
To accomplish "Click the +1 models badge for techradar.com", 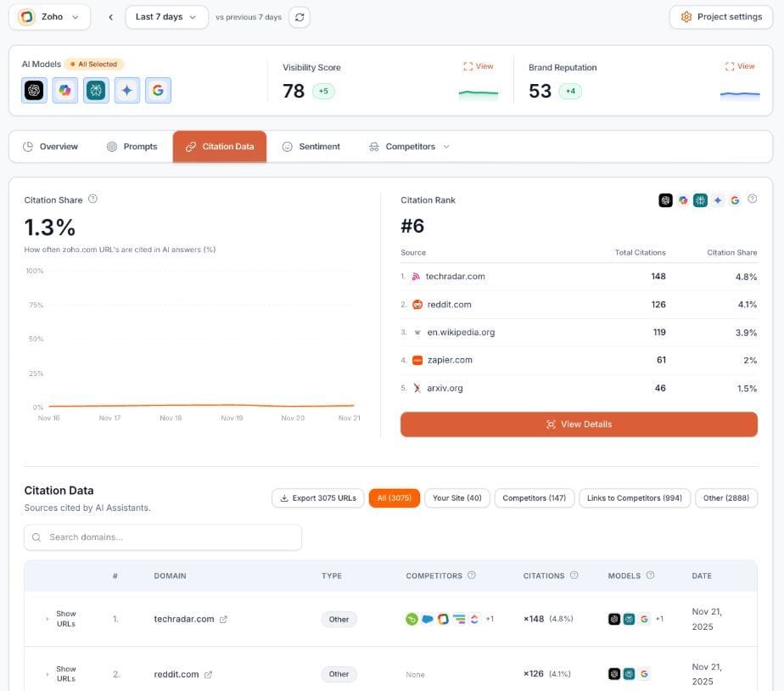I will 659,619.
